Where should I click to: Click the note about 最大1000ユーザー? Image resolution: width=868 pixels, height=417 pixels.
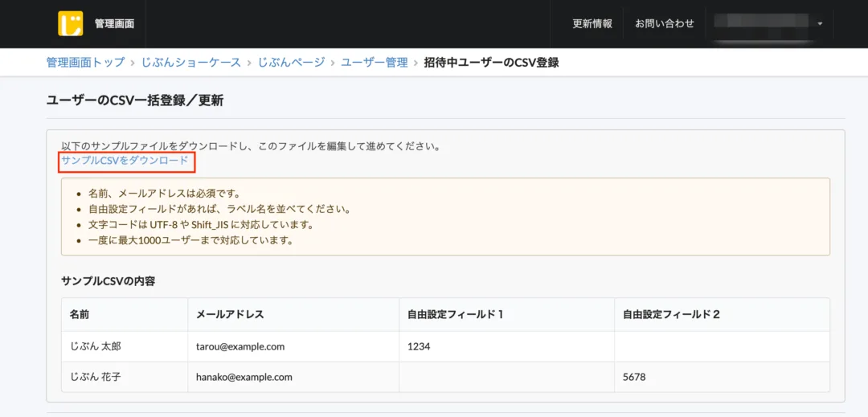click(190, 240)
